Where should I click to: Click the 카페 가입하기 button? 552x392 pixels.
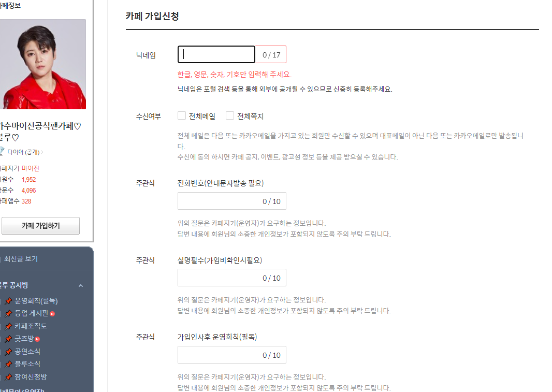click(x=40, y=225)
